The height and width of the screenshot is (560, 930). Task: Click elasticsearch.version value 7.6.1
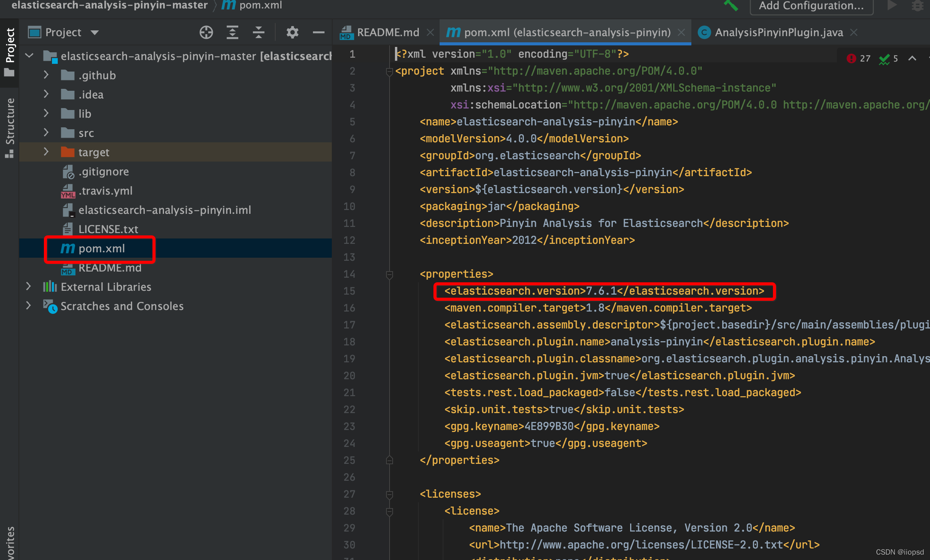(x=601, y=291)
